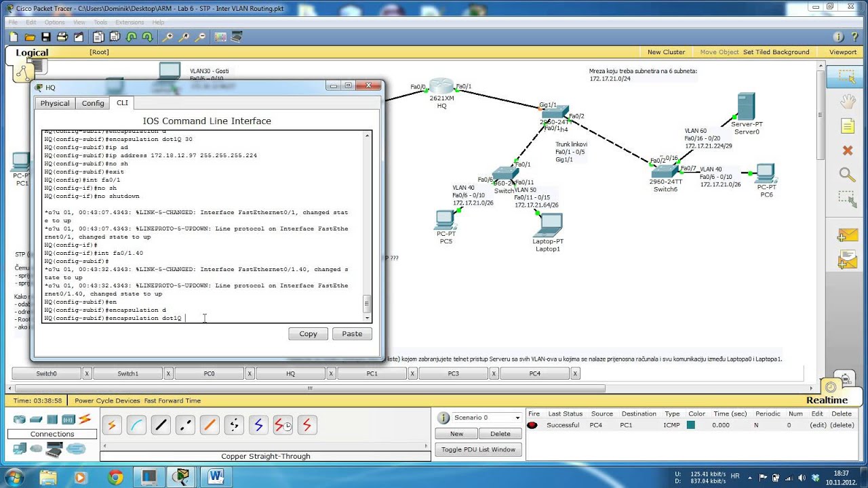The height and width of the screenshot is (488, 868).
Task: Switch to Config tab in HQ window
Action: click(x=93, y=103)
